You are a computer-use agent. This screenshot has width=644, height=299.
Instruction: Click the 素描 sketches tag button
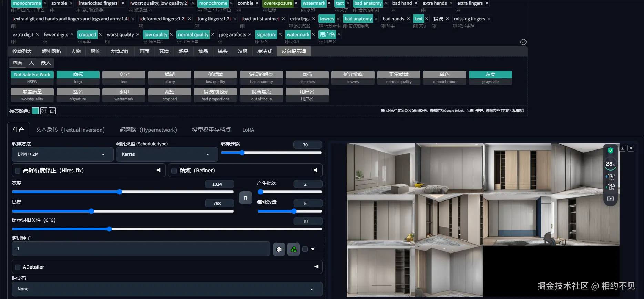(307, 78)
